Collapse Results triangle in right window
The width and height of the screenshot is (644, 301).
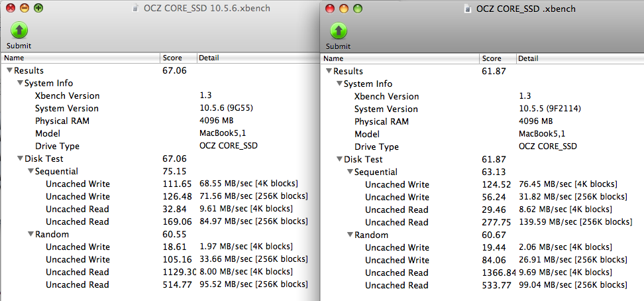329,71
